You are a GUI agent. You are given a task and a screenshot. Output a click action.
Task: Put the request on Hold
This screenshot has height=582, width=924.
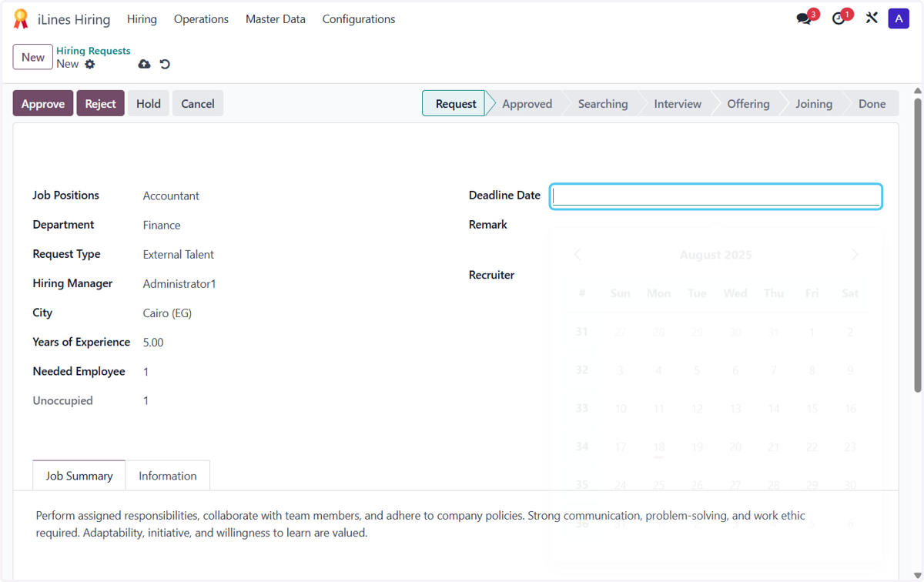click(149, 104)
